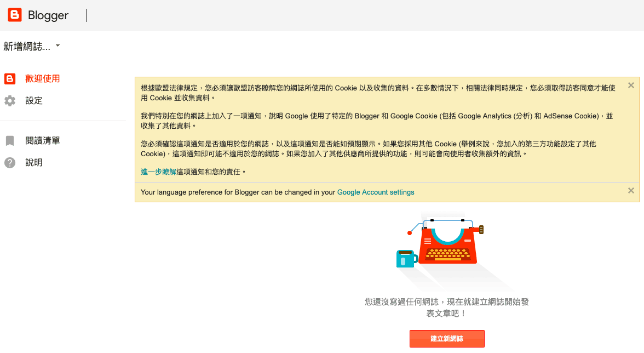Click the Blogger logo icon in header

[15, 15]
